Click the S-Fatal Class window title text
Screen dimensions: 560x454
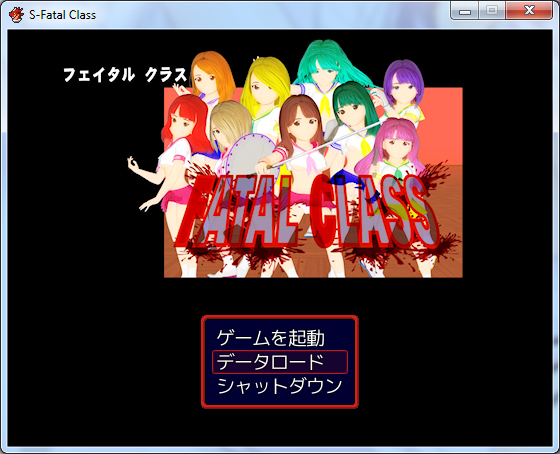coord(62,15)
